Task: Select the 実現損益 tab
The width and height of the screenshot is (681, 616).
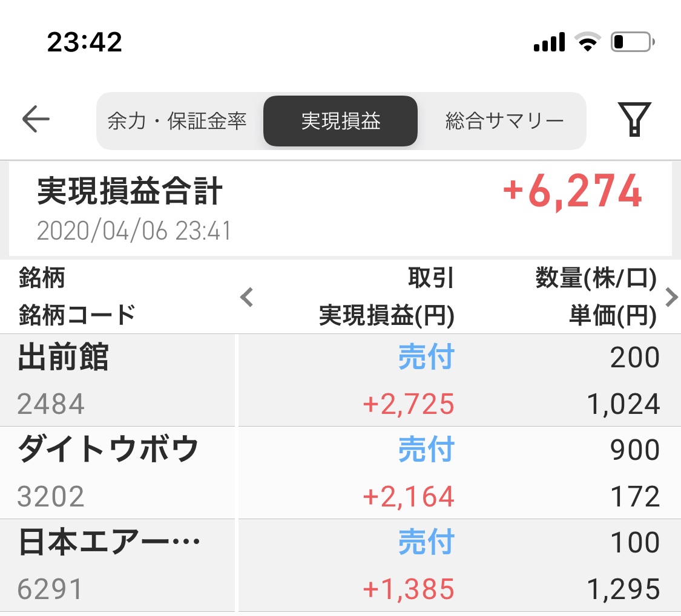Action: coord(341,121)
